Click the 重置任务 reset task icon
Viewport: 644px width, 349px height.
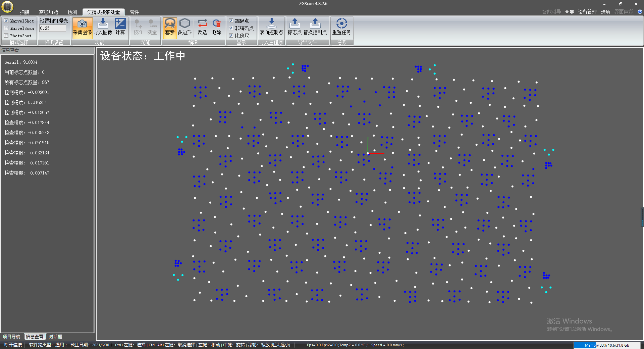(341, 24)
